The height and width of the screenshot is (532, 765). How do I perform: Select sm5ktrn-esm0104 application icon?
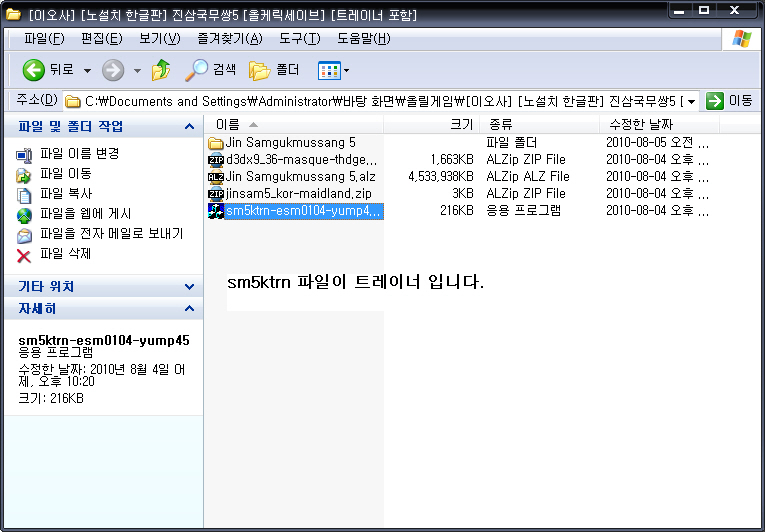215,211
